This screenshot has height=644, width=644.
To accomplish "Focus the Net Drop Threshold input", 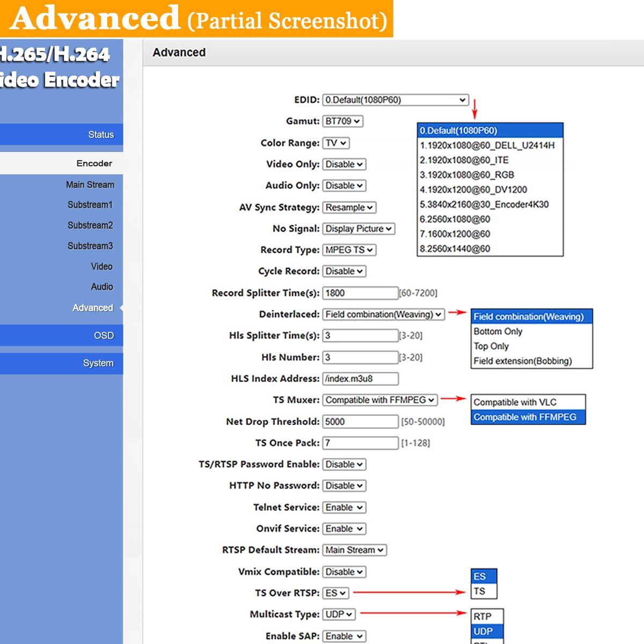I will click(360, 422).
